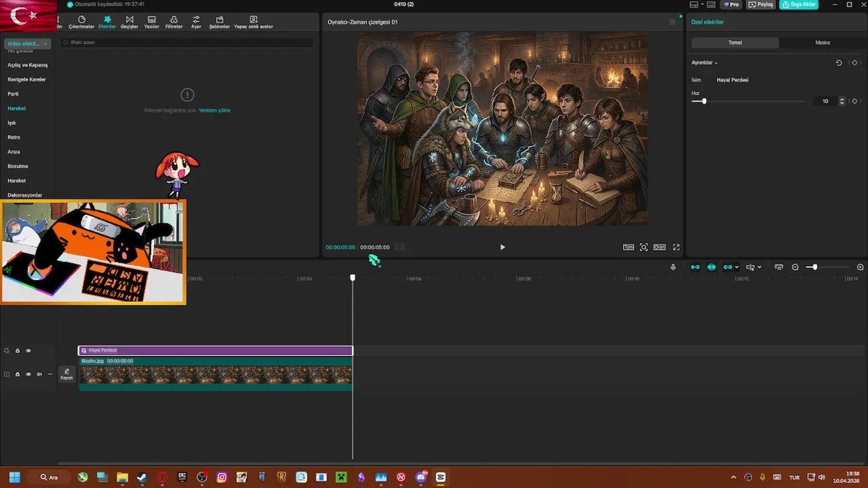The height and width of the screenshot is (488, 868).
Task: Hide the Bizziko.jpg video track
Action: click(x=28, y=374)
